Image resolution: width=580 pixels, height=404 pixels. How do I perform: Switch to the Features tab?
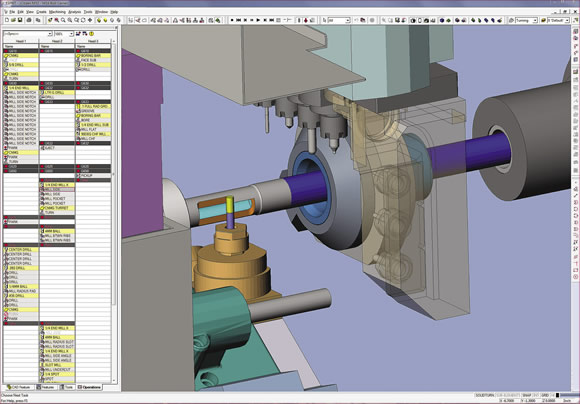pyautogui.click(x=46, y=387)
